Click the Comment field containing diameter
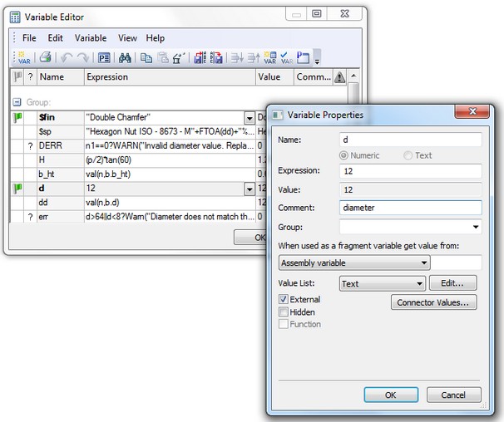 [x=411, y=208]
